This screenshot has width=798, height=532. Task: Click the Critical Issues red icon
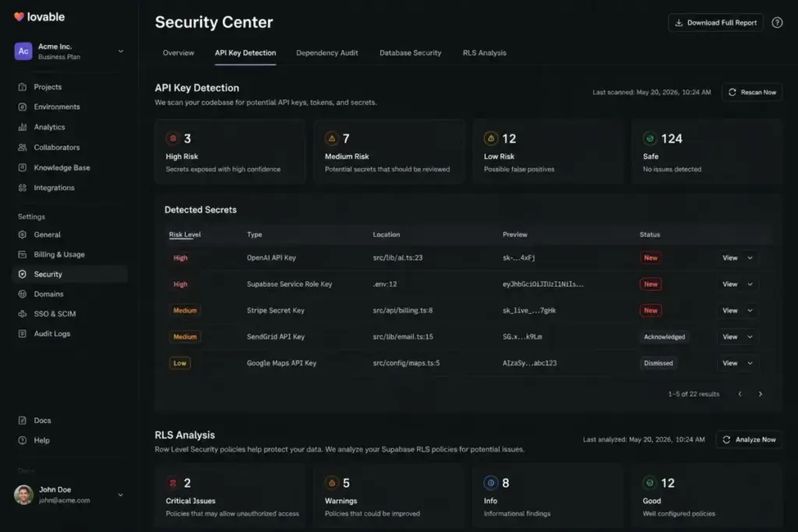click(172, 483)
